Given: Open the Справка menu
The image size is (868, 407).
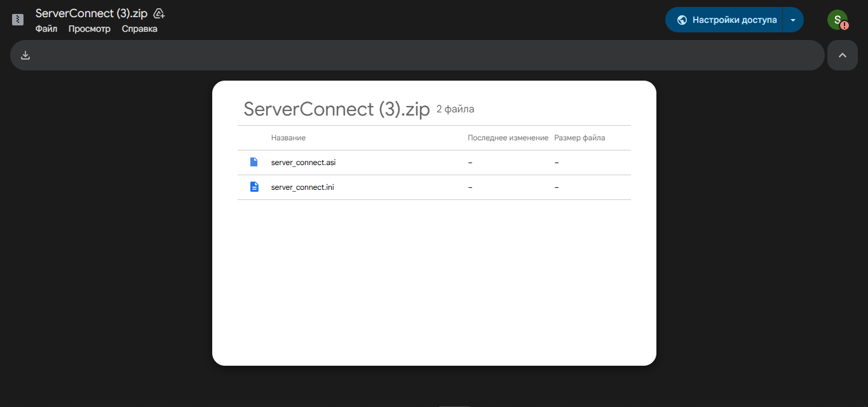Looking at the screenshot, I should pos(140,29).
